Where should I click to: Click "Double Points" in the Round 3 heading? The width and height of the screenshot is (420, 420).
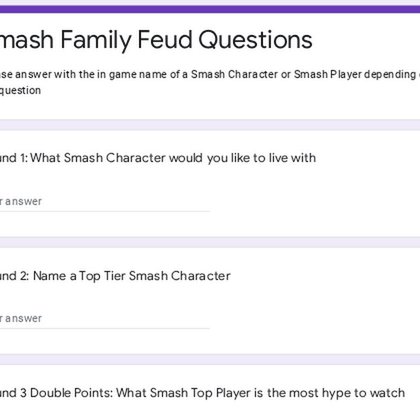[71, 393]
